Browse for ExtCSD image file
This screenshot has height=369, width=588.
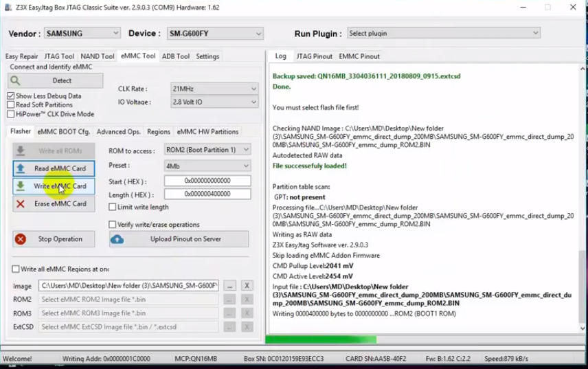229,327
